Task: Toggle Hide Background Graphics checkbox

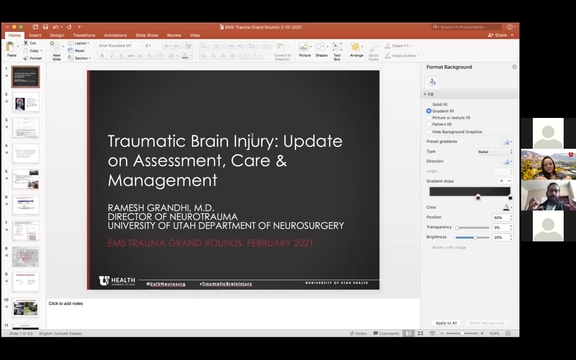Action: pos(429,132)
